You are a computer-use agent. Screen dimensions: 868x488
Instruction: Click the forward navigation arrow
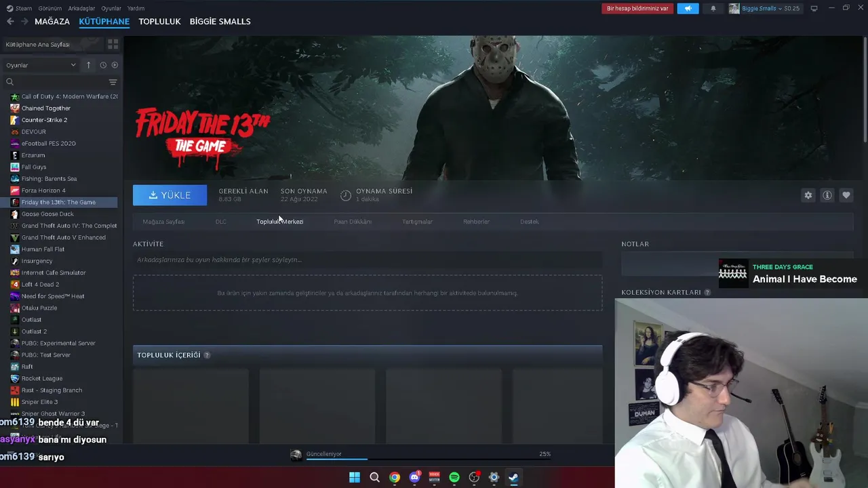pos(24,22)
